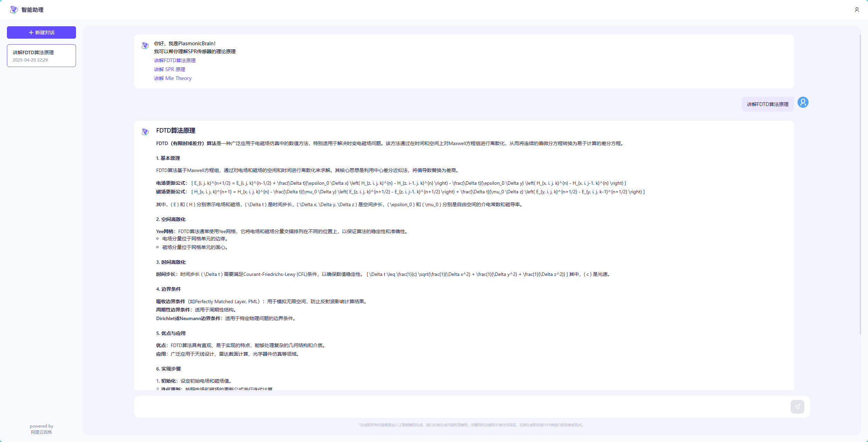Screen dimensions: 868x442
Task: Click the plus icon in 新建对话
Action: click(31, 32)
